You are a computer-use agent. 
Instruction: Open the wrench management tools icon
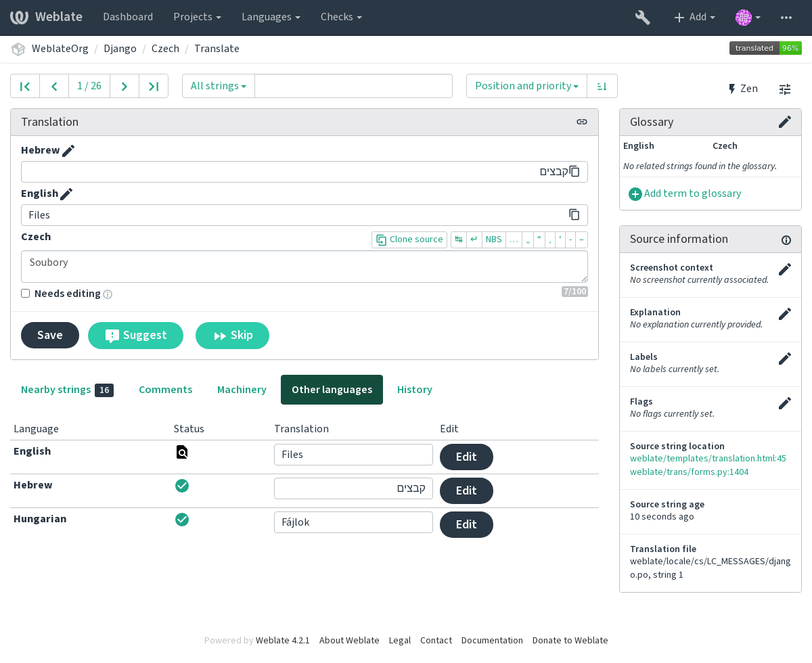(643, 18)
